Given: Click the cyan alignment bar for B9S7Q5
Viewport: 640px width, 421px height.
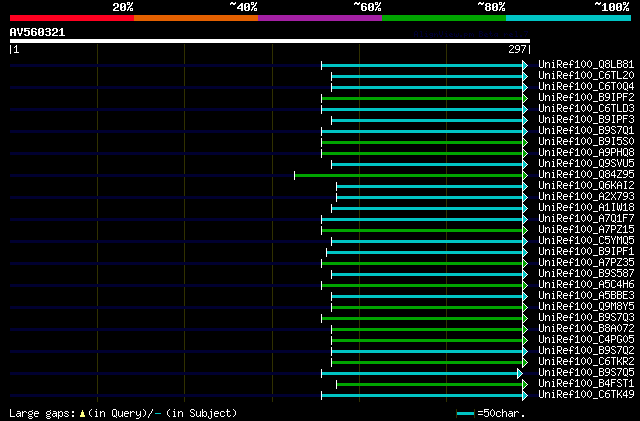Looking at the screenshot, I should pos(420,374).
